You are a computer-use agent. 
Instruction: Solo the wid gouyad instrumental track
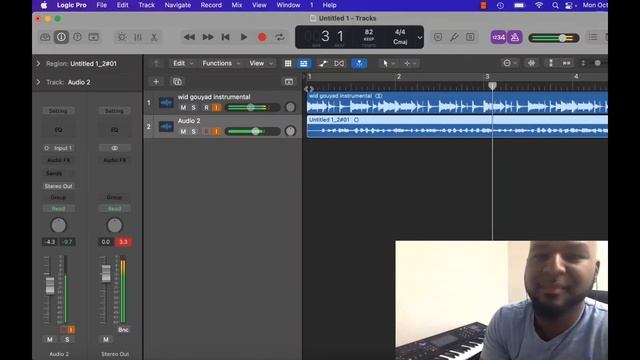tap(193, 108)
